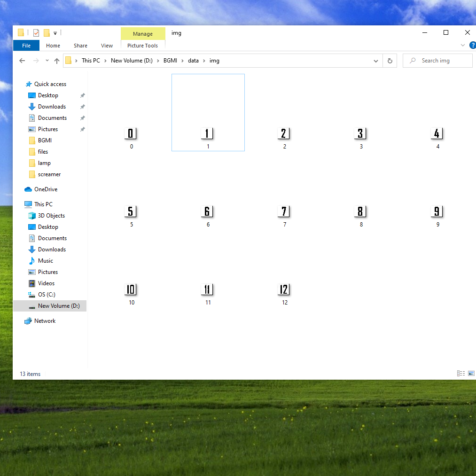Select the image thumbnail named 2

point(284,133)
